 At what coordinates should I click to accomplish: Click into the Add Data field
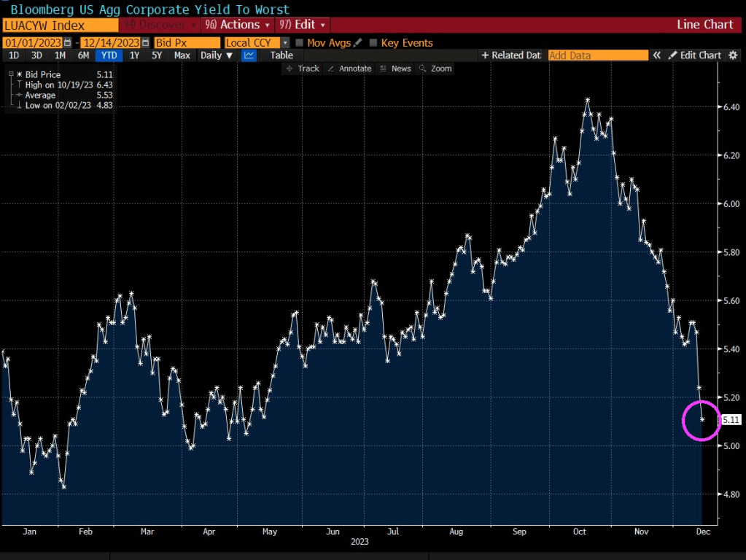point(597,55)
